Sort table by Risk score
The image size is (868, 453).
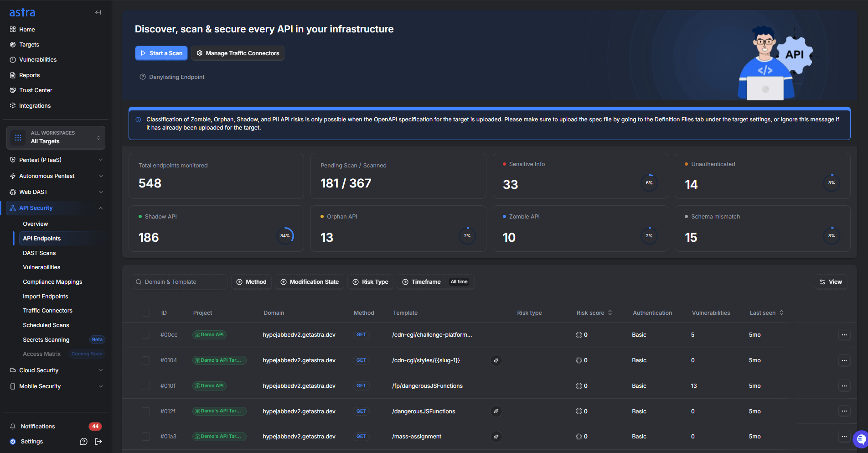click(594, 313)
